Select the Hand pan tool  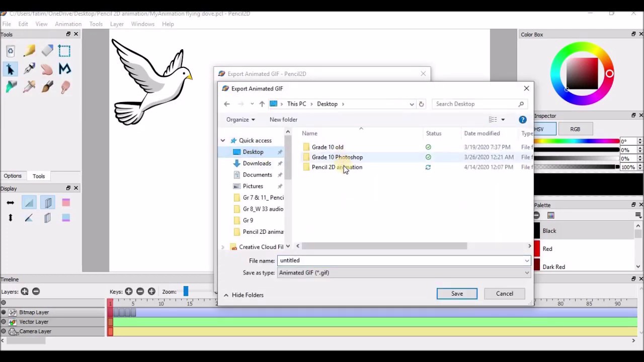[47, 69]
